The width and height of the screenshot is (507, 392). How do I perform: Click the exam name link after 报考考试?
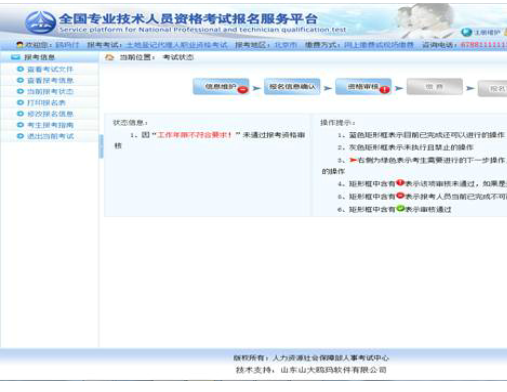pos(177,45)
